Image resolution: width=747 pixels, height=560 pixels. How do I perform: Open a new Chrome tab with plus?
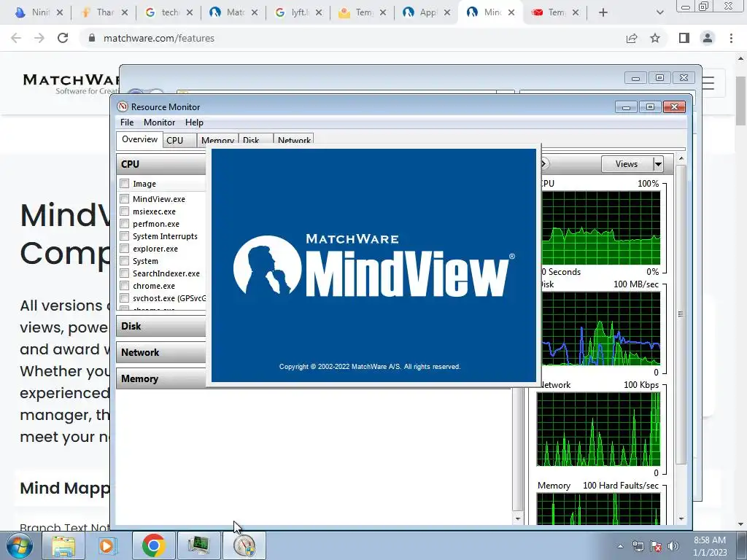coord(603,12)
